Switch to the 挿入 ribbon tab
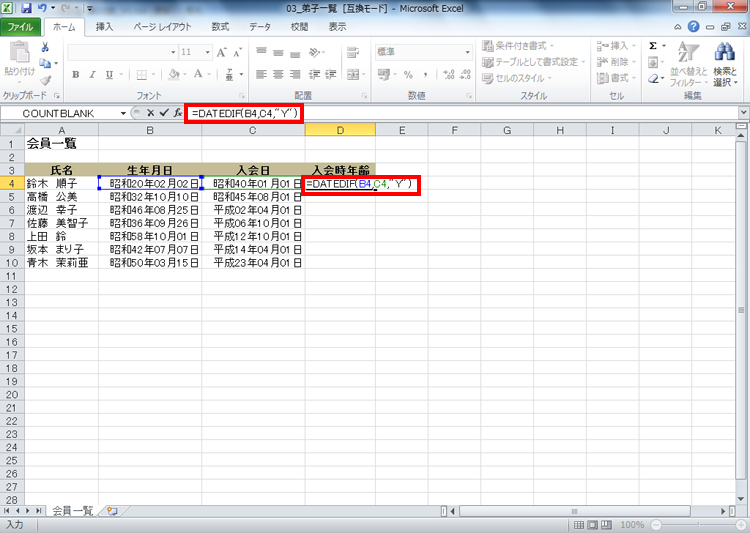Screen dimensions: 750x533 pyautogui.click(x=104, y=27)
